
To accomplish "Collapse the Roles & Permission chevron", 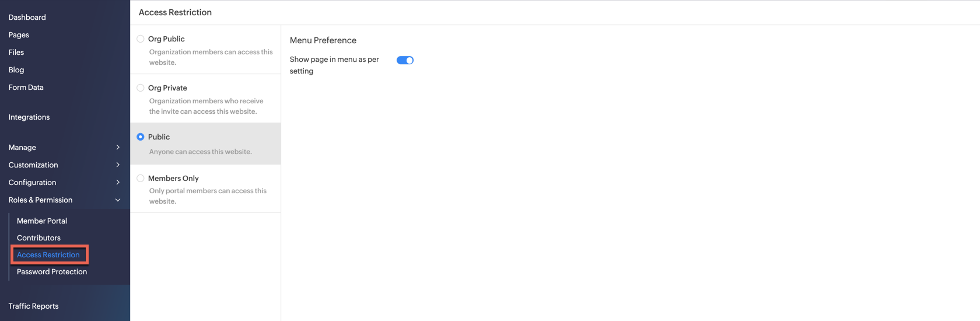I will point(118,200).
